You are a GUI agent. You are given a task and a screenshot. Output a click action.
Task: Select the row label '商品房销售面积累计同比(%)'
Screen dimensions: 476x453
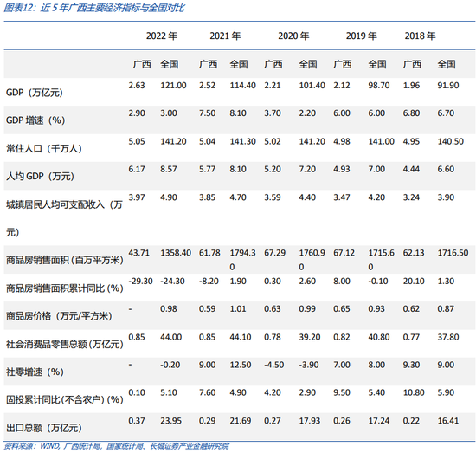[65, 288]
